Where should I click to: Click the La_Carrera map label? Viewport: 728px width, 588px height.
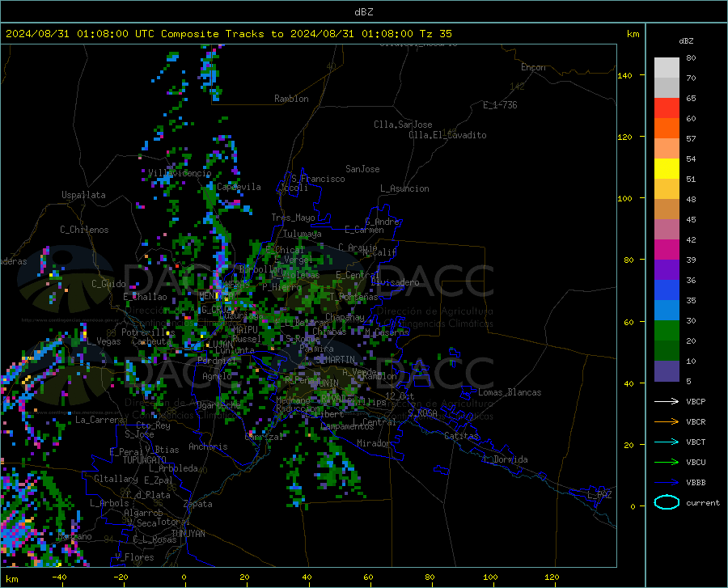coord(99,420)
